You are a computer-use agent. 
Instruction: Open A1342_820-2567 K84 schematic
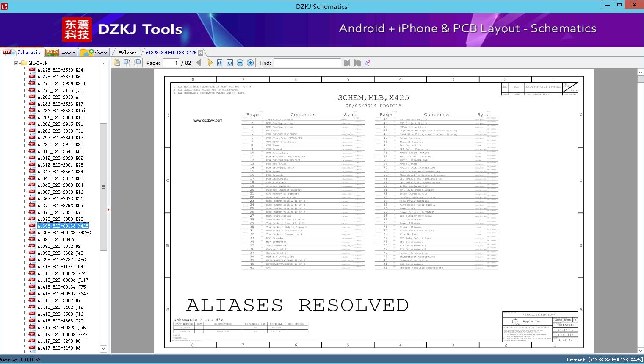tap(60, 172)
